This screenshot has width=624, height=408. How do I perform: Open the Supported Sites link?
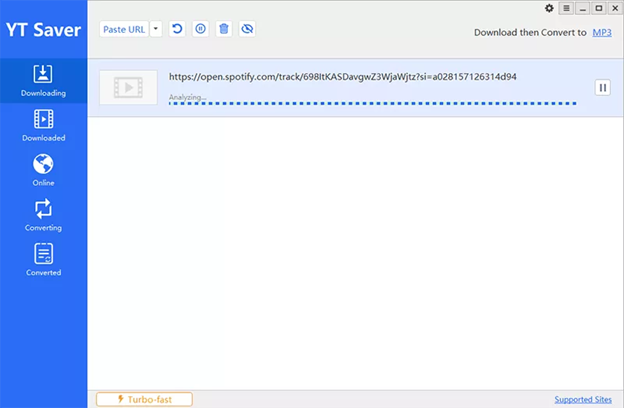tap(583, 399)
